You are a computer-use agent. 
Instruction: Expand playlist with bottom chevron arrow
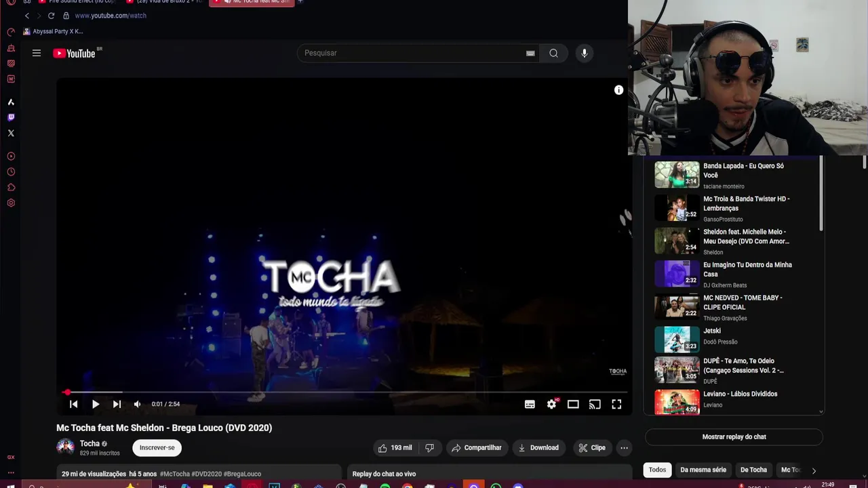pyautogui.click(x=821, y=411)
